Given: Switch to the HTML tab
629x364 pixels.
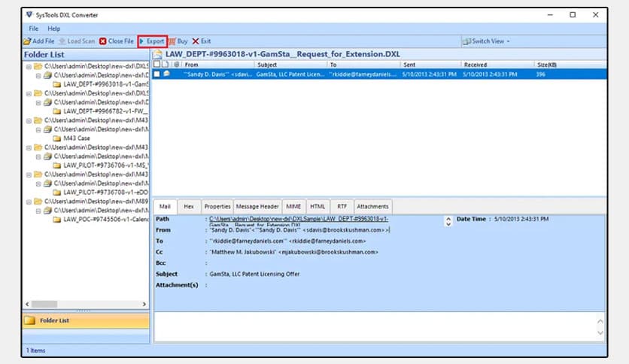Looking at the screenshot, I should (318, 207).
